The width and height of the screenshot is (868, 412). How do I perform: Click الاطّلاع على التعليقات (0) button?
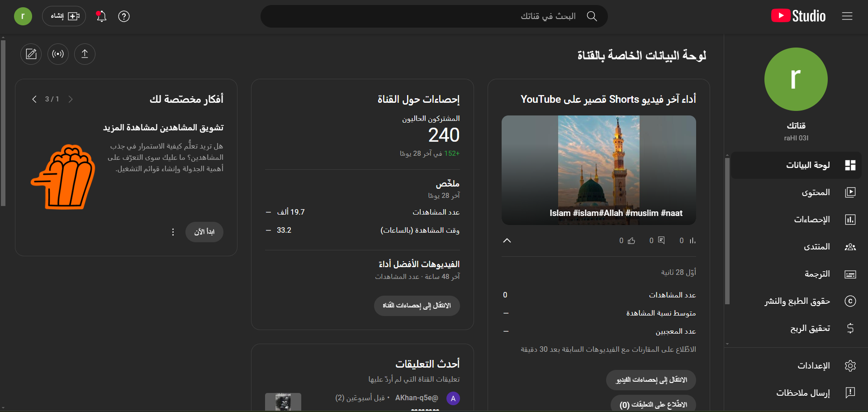654,404
